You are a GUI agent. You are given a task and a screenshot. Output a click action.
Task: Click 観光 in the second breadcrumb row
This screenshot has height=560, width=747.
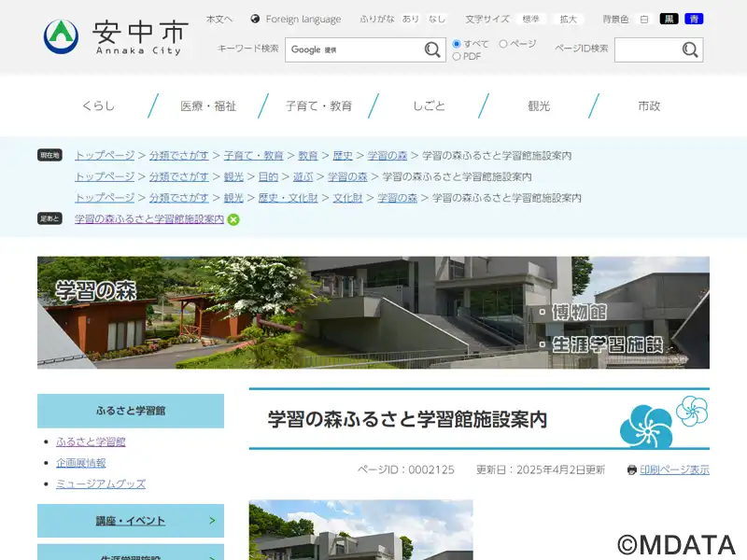[233, 176]
